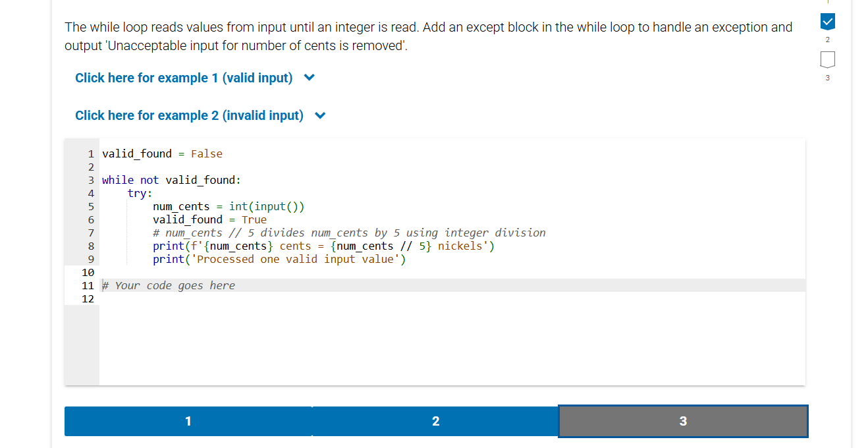
Task: Expand example 1 valid input section
Action: [x=184, y=78]
